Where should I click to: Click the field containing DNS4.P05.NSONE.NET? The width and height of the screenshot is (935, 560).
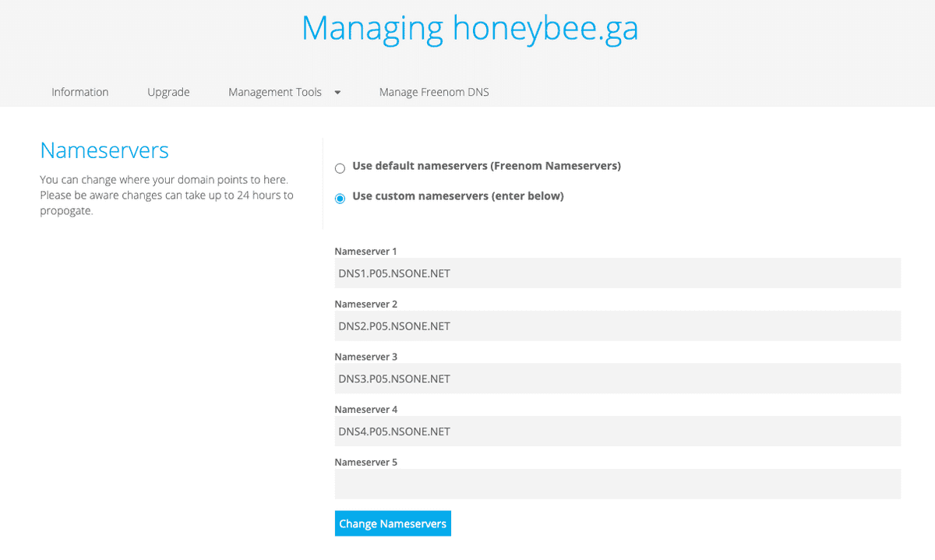(x=617, y=431)
